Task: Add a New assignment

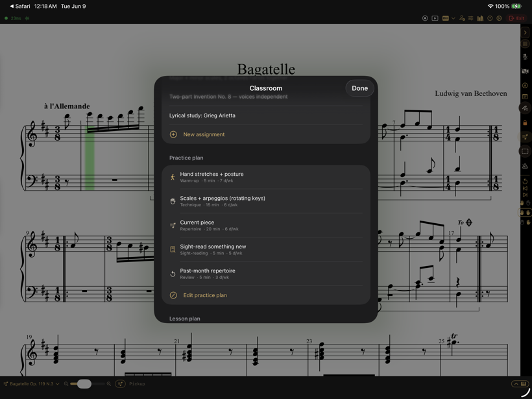Action: coord(265,134)
